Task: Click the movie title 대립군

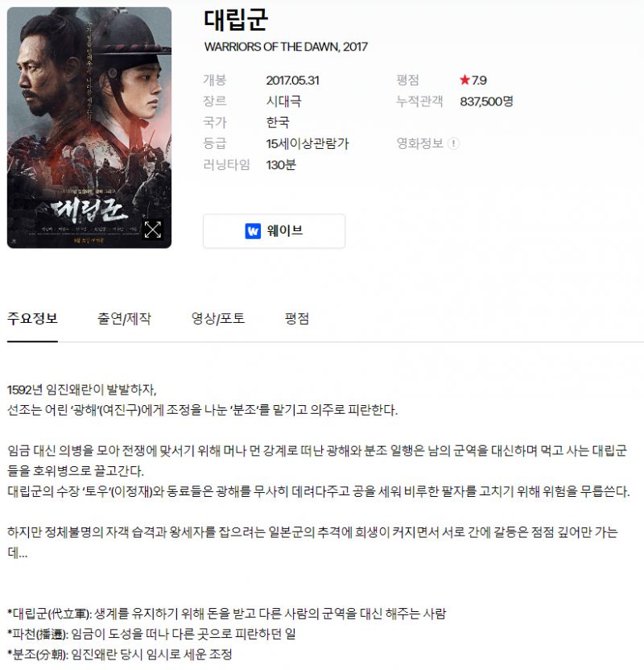Action: point(236,19)
